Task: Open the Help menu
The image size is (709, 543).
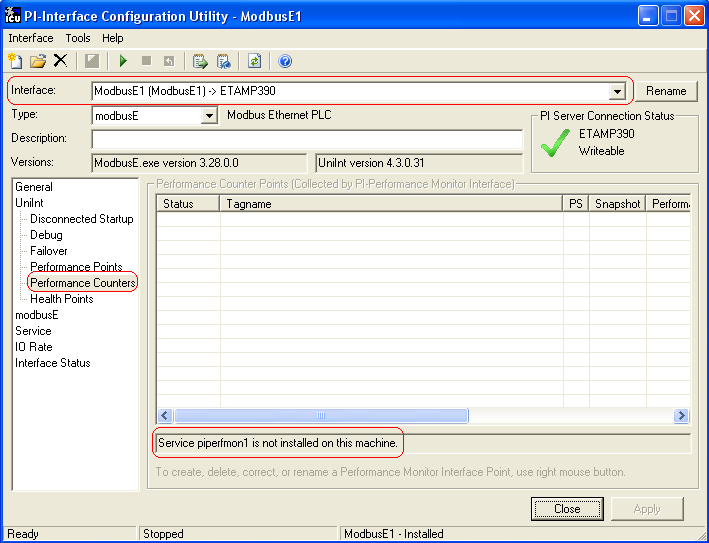Action: (x=113, y=38)
